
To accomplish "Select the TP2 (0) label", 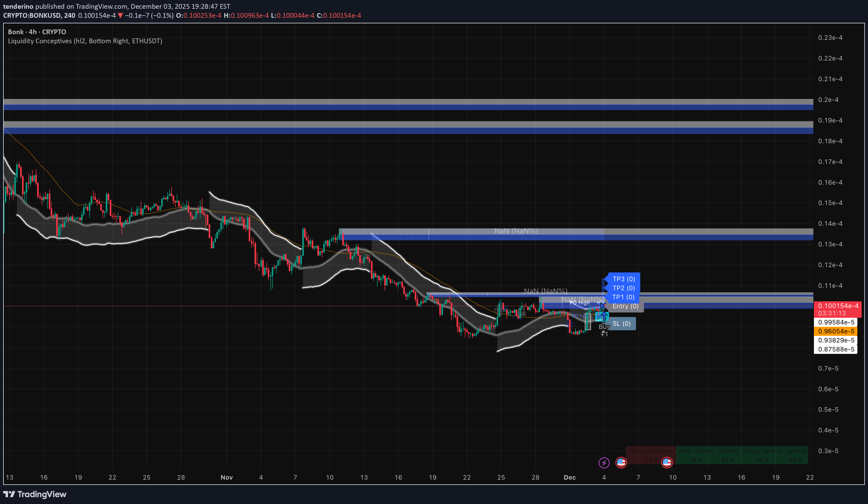I will pos(624,288).
